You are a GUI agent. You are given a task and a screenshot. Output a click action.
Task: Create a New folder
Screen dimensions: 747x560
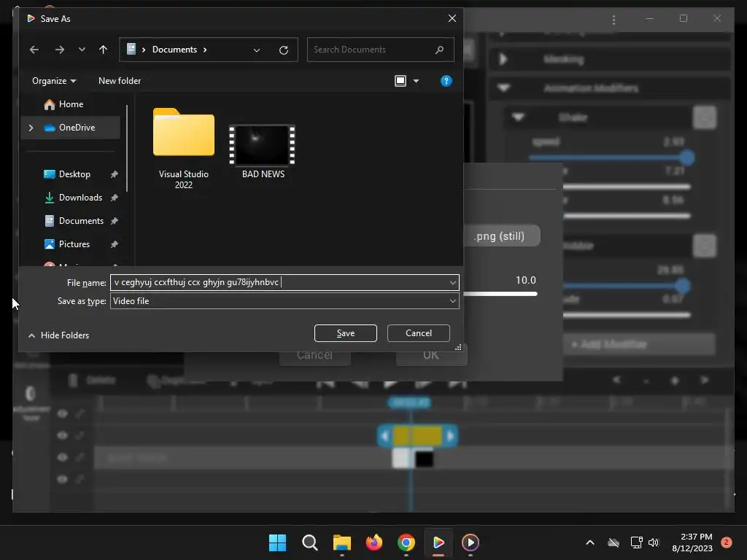120,81
